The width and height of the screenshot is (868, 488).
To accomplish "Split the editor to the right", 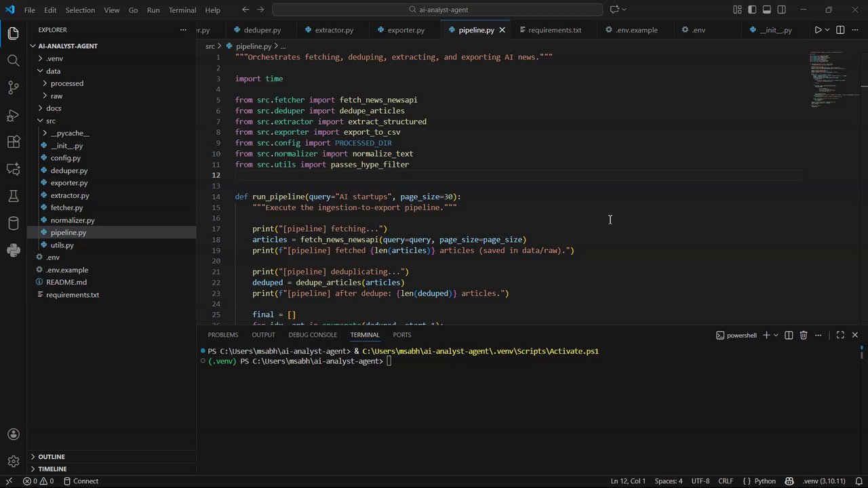I will (x=840, y=30).
